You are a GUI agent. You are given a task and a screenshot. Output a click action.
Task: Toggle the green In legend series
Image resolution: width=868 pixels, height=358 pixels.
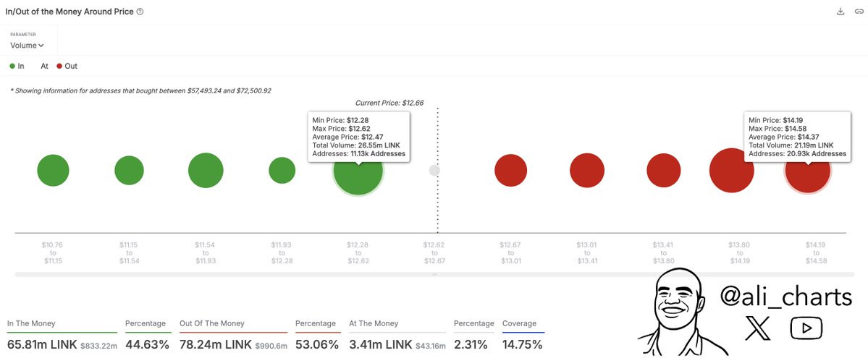[17, 66]
